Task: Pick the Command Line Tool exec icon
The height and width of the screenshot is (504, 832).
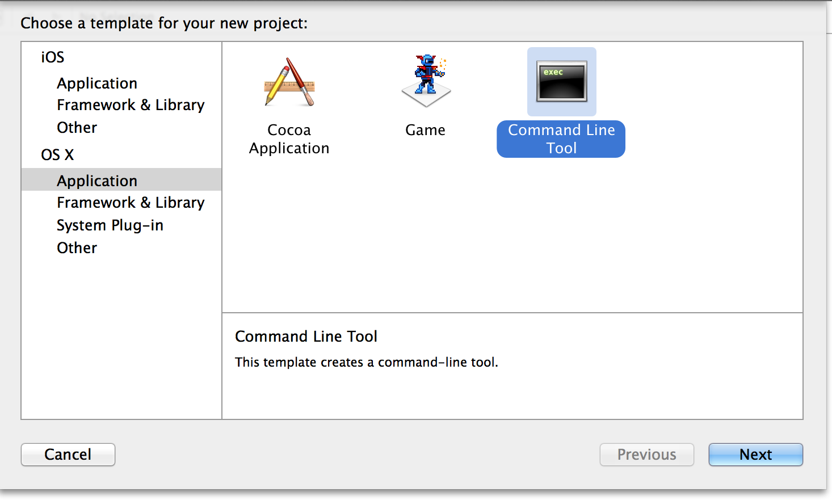Action: click(x=562, y=82)
